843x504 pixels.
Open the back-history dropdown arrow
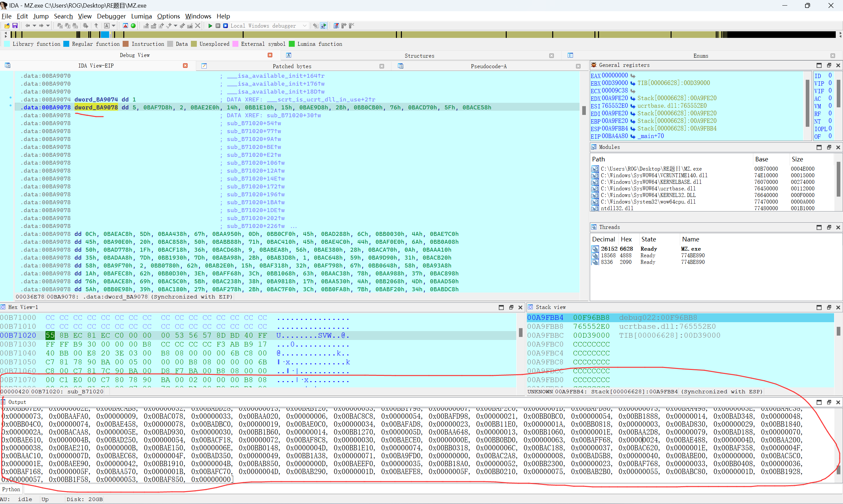pyautogui.click(x=34, y=26)
